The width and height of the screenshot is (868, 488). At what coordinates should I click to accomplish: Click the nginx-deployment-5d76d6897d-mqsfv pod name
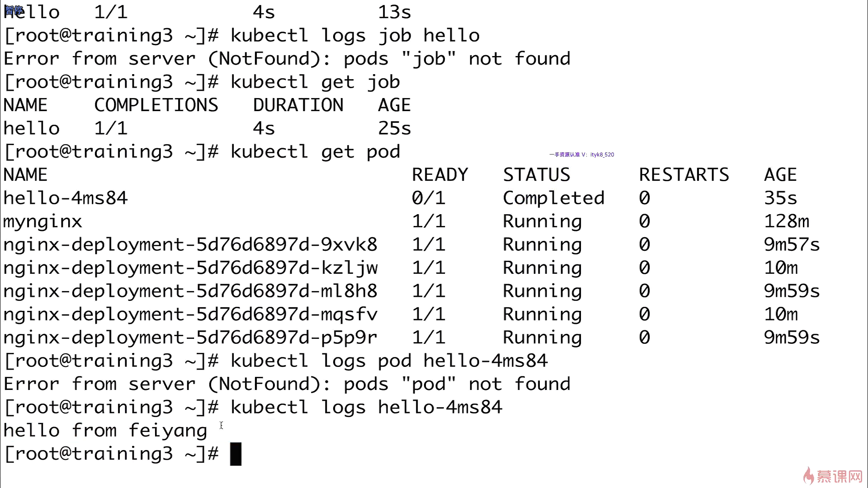tap(190, 314)
